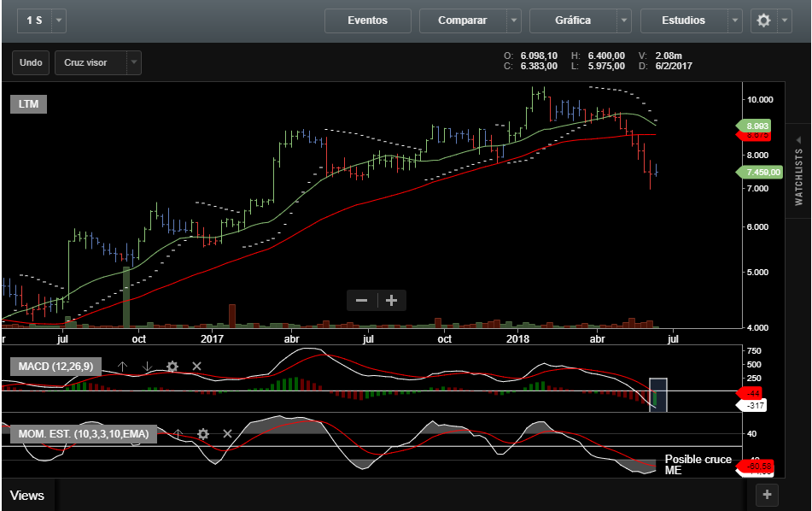Image resolution: width=812 pixels, height=511 pixels.
Task: Open chart settings gear in top toolbar
Action: click(x=764, y=21)
